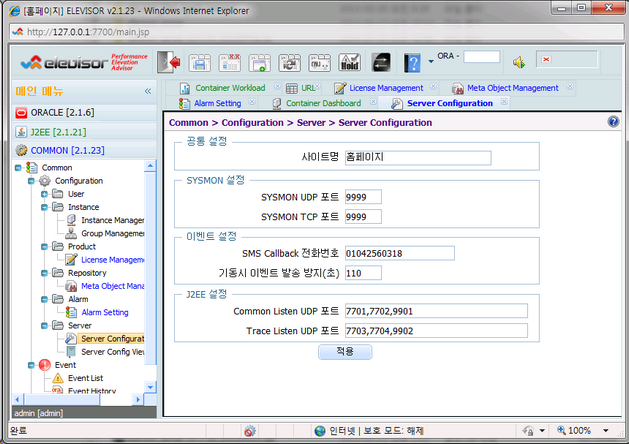The height and width of the screenshot is (444, 629).
Task: Collapse the Configuration tree node
Action: pos(31,181)
